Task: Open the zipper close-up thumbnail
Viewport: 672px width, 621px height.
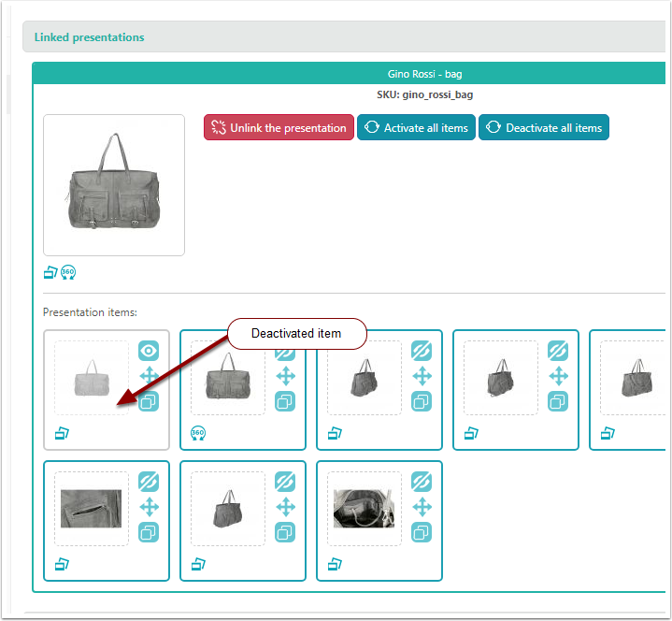Action: coord(92,509)
